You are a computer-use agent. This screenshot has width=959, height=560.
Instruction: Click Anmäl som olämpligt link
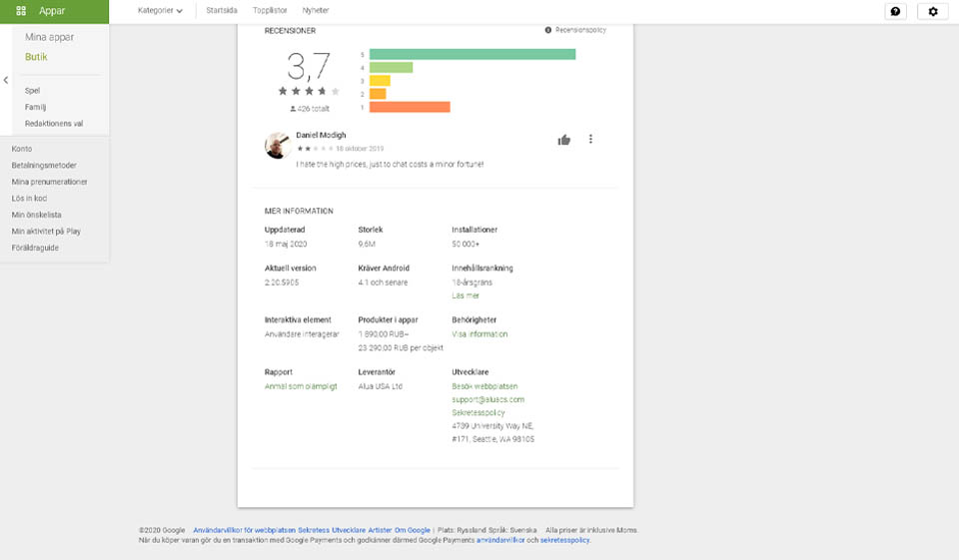[301, 386]
